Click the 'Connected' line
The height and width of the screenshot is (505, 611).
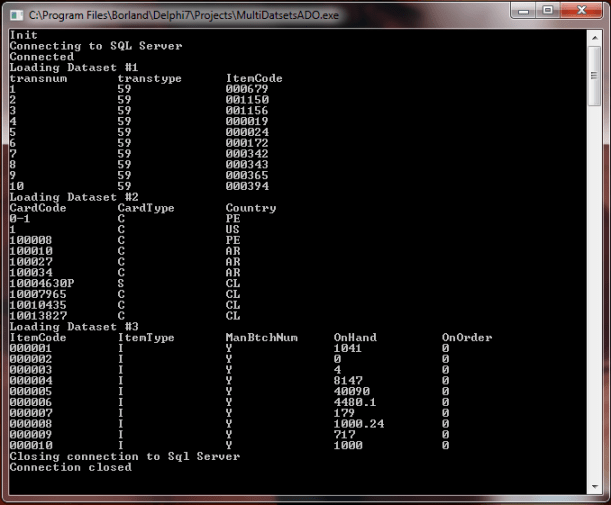pos(42,57)
